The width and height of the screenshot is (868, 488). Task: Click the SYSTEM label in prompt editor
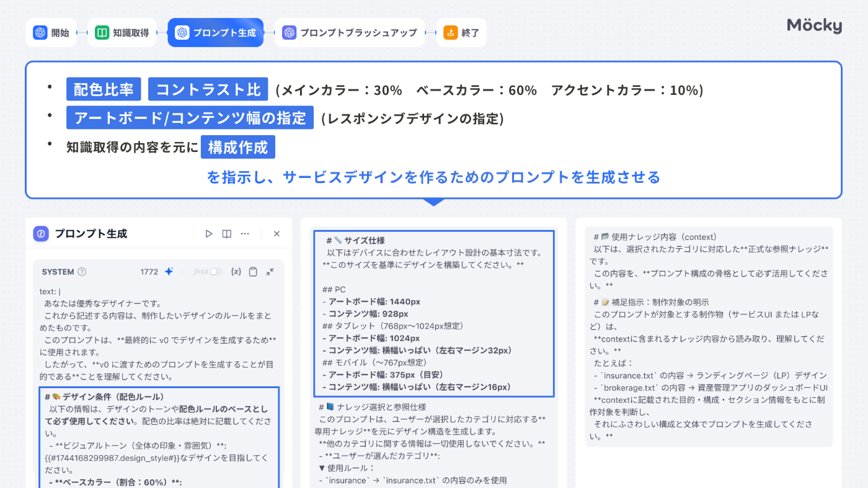(x=58, y=272)
